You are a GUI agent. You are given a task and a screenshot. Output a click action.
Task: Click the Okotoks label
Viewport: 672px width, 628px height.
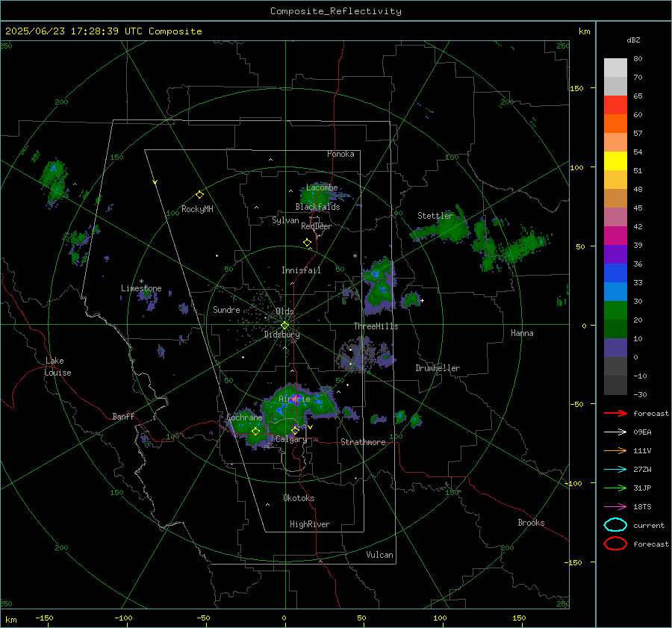(x=299, y=498)
